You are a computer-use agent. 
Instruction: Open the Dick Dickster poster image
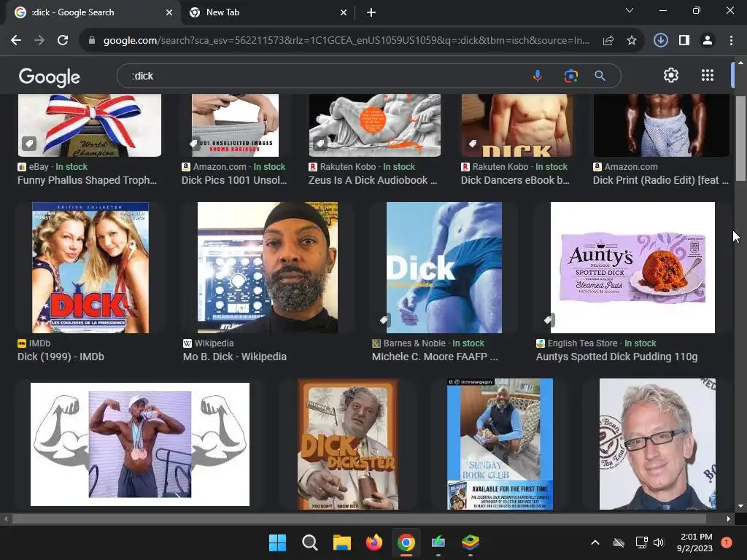click(348, 444)
